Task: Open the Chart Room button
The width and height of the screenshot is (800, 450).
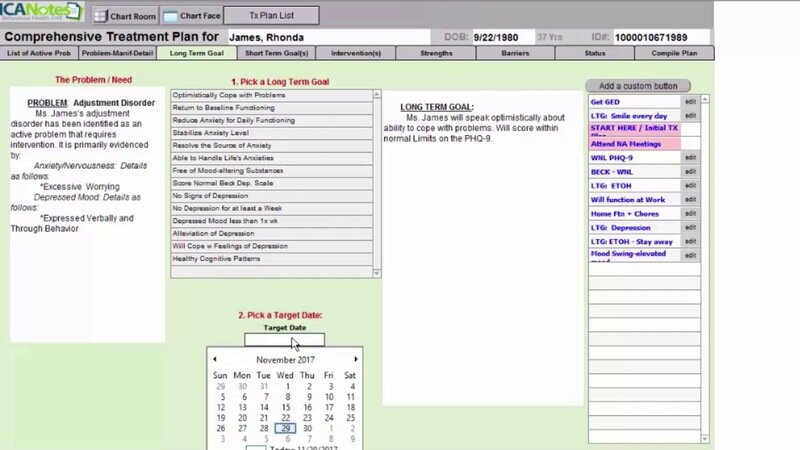Action: pos(125,16)
